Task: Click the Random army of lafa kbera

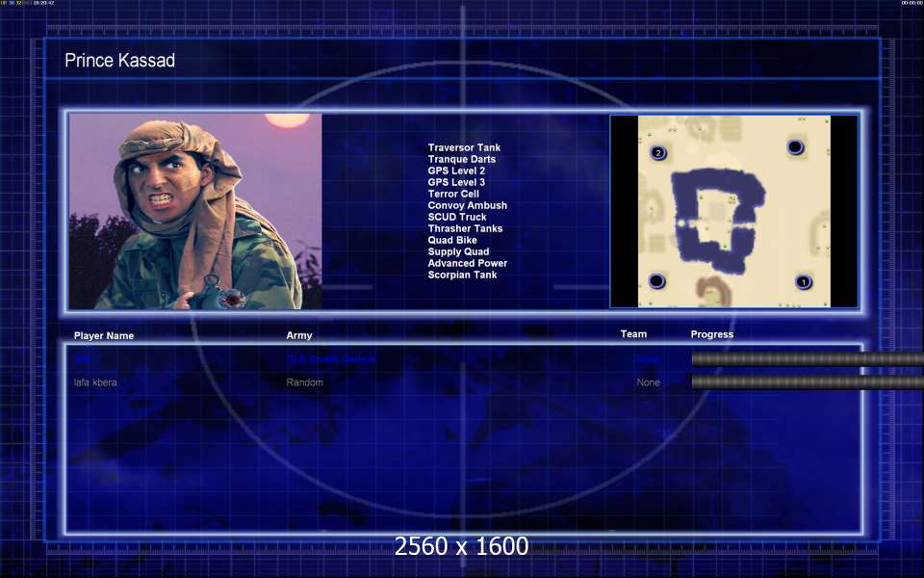Action: coord(305,382)
